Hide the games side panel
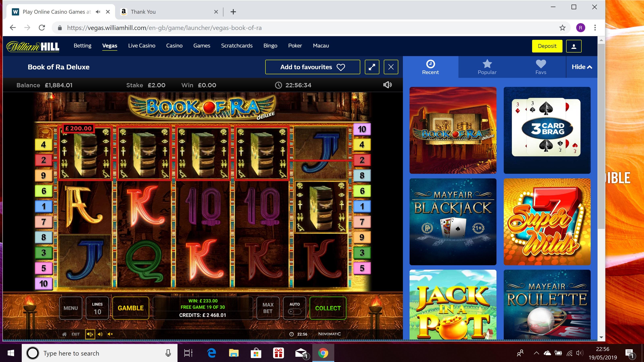Screen dimensions: 644x362 click(582, 67)
